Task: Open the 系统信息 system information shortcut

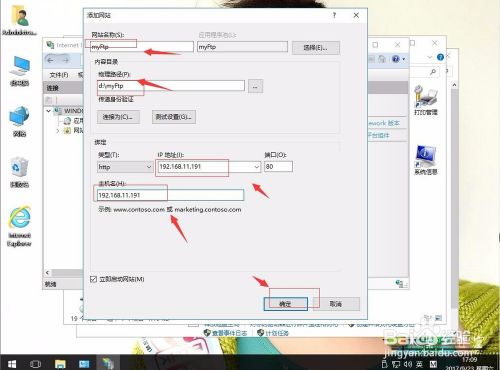Action: 426,160
